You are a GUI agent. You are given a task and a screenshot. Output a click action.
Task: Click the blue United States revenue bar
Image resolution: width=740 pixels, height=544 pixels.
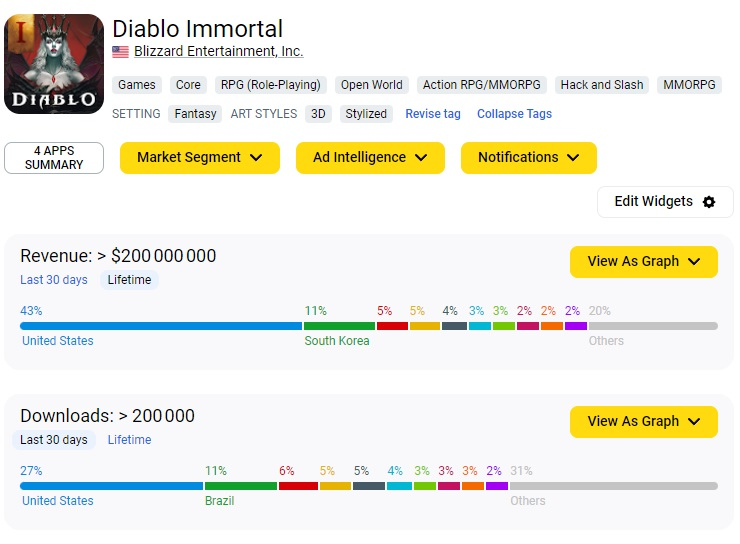(x=160, y=326)
